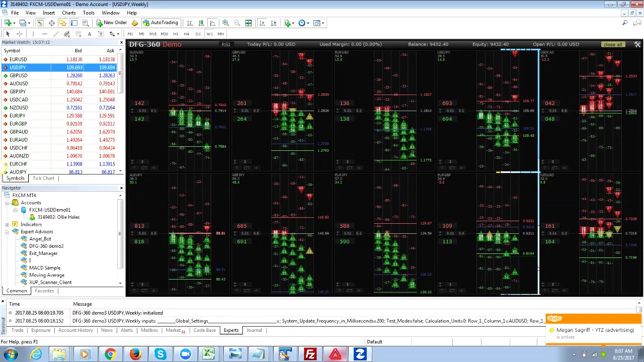Set timeframe to D1
644x362 pixels.
pos(198,34)
